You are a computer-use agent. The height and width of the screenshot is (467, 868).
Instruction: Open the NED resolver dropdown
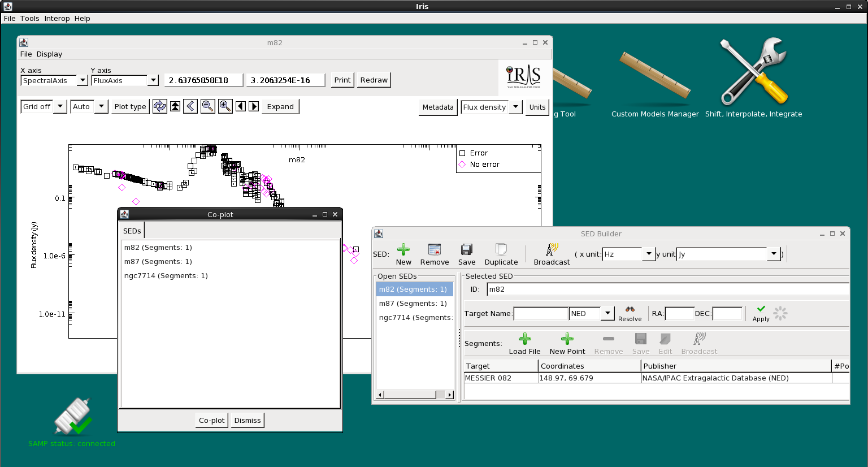[x=607, y=313]
